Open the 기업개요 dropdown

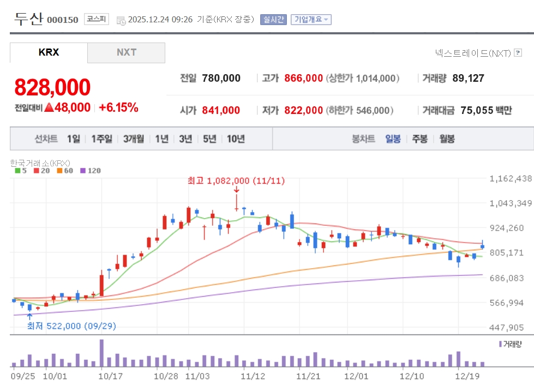pyautogui.click(x=311, y=20)
